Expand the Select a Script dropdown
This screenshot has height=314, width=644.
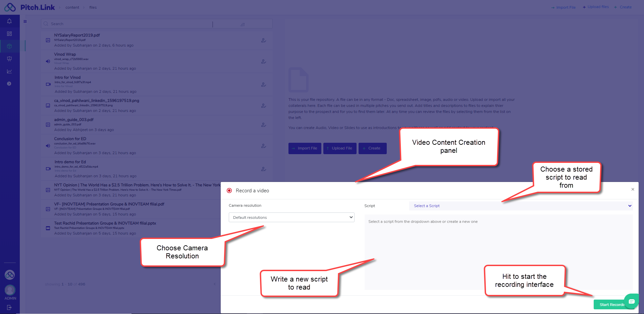coord(521,206)
